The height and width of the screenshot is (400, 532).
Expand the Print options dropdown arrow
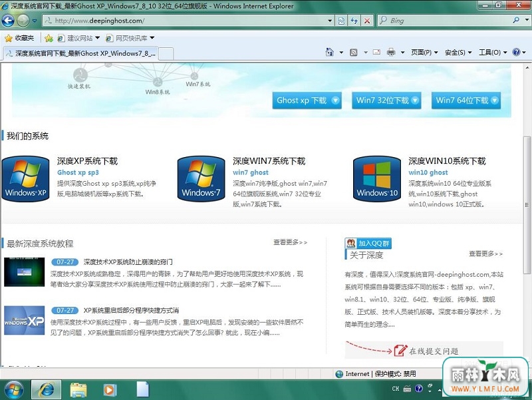click(x=403, y=53)
